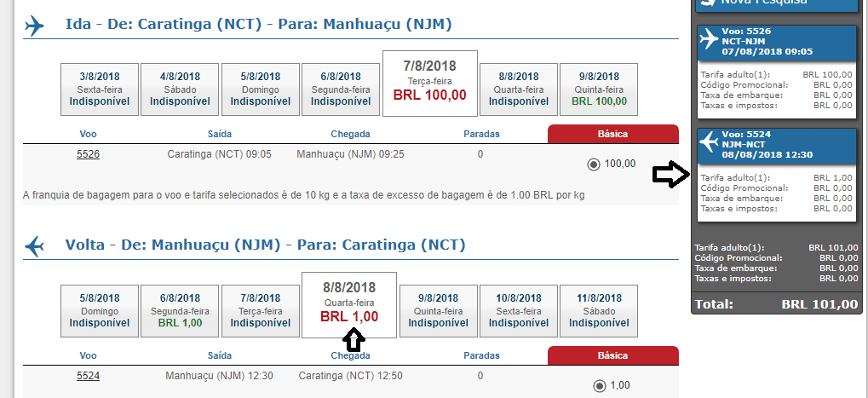
Task: Select return date 8/8/2018 BRL 1,00
Action: [348, 305]
